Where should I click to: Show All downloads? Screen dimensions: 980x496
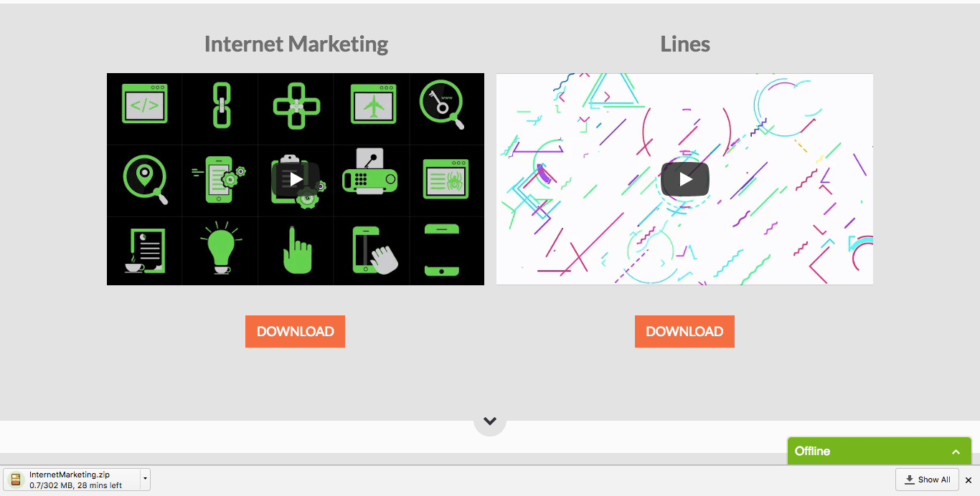click(927, 480)
